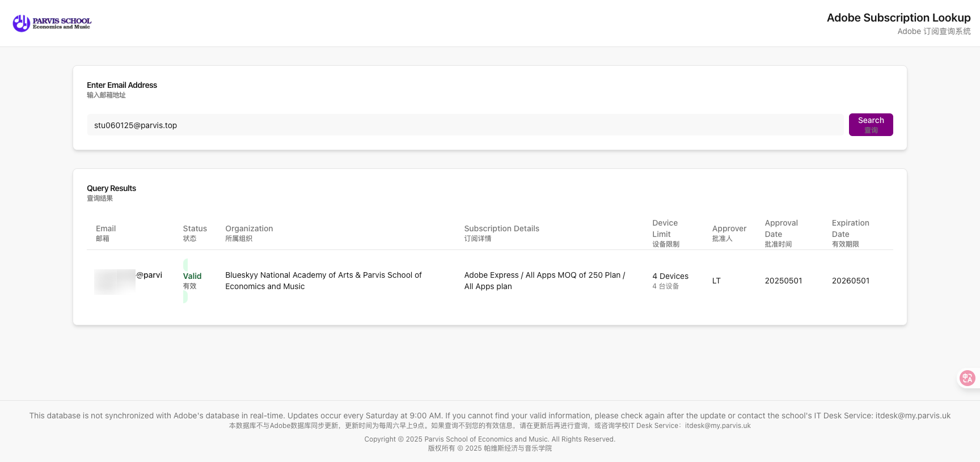
Task: Click the purple Search button
Action: click(871, 125)
